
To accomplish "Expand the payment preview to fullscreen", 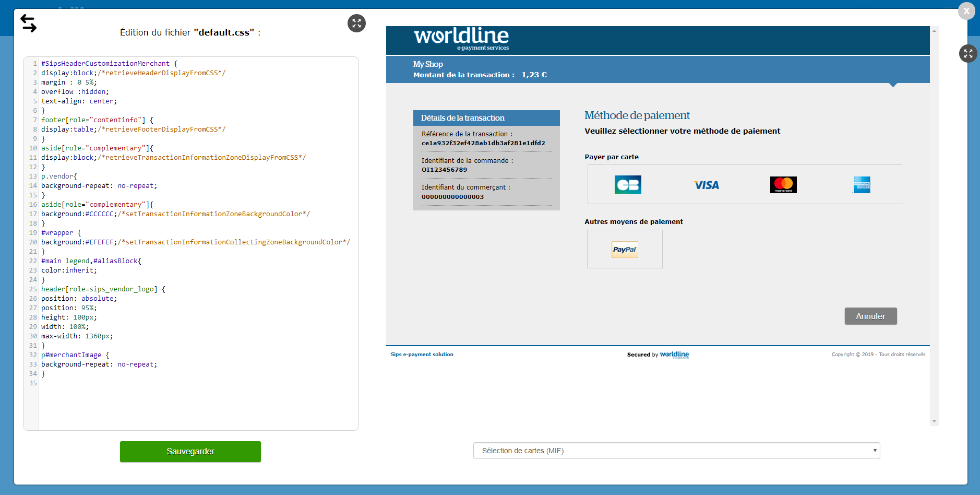I will pos(968,53).
